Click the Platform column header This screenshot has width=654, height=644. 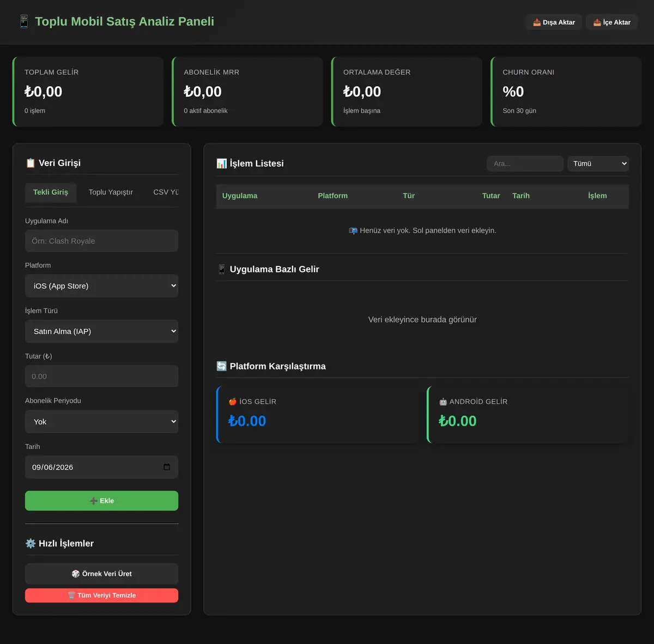click(332, 196)
